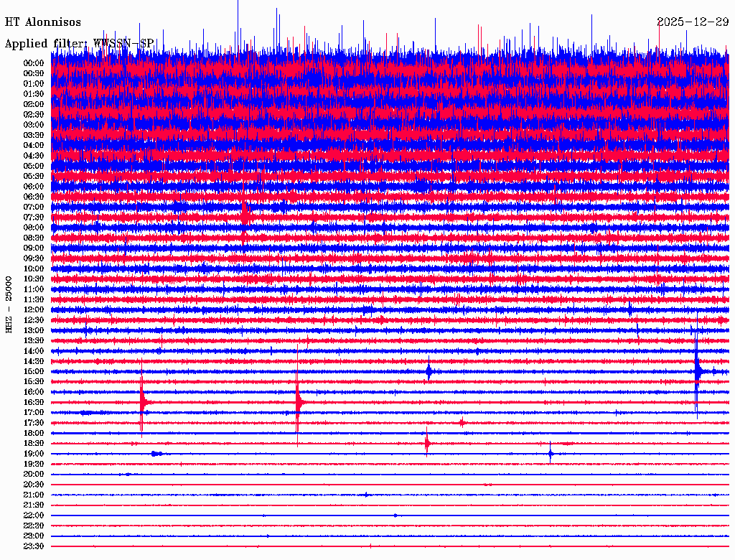The image size is (735, 560).
Task: Click the 'Applied filter: WWSSN-SP' label
Action: [x=79, y=44]
